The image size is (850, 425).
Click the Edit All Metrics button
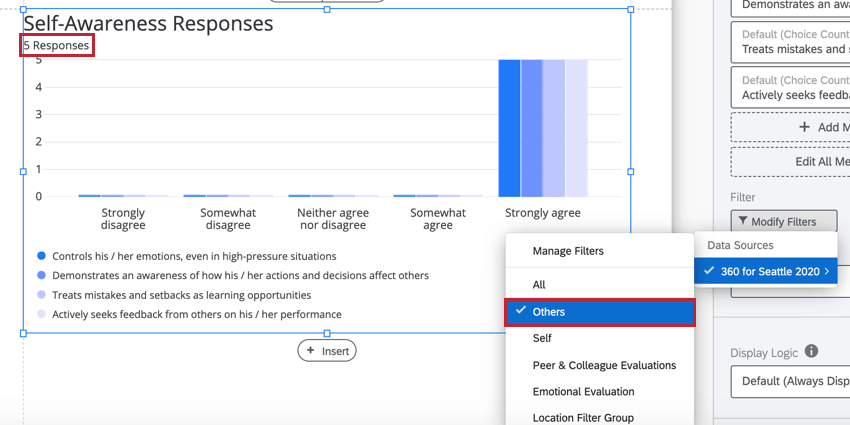[x=790, y=162]
